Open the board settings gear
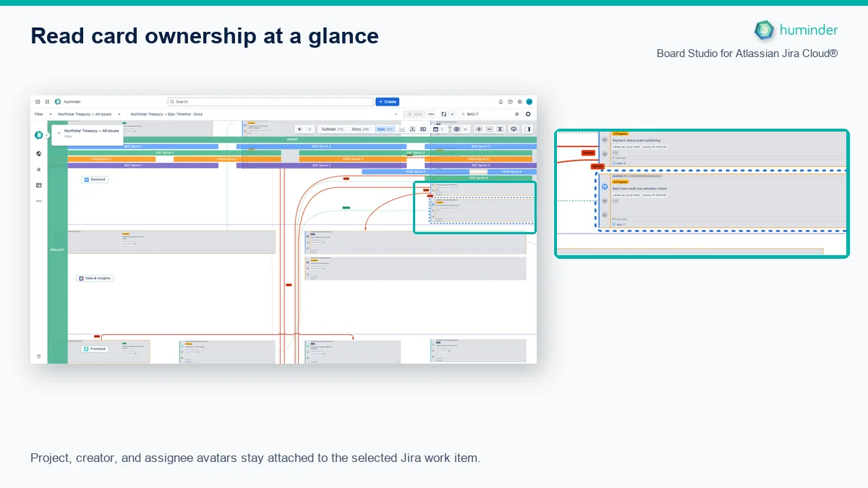Viewport: 868px width, 488px height. point(528,114)
